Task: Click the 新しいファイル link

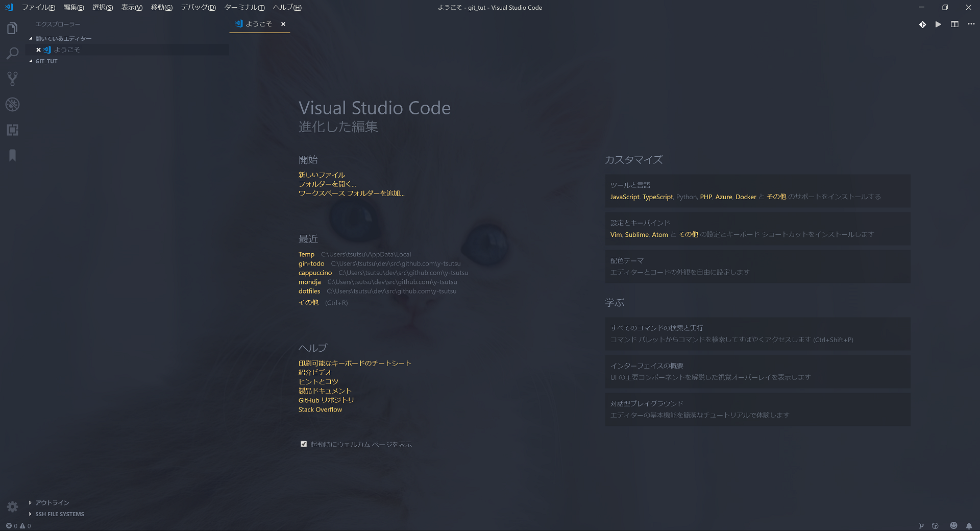Action: click(322, 175)
